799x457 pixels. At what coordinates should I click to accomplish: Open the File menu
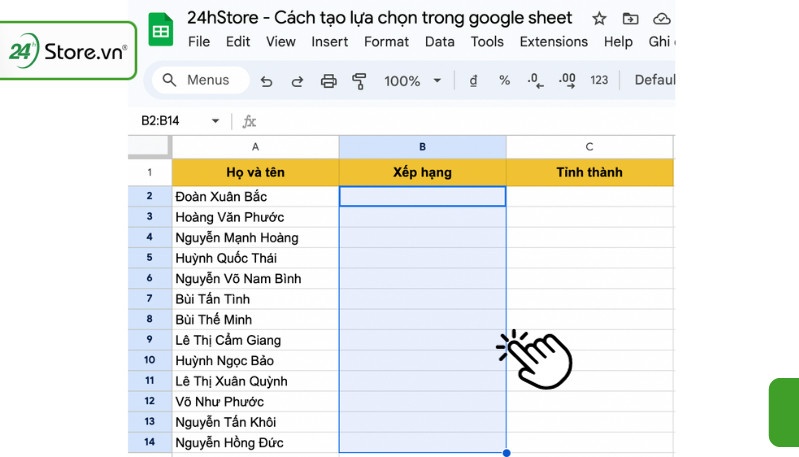[199, 42]
